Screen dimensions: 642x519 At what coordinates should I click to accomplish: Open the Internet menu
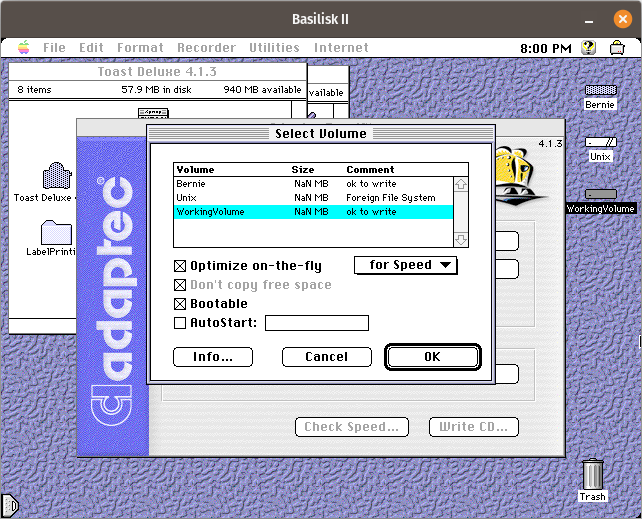coord(341,47)
